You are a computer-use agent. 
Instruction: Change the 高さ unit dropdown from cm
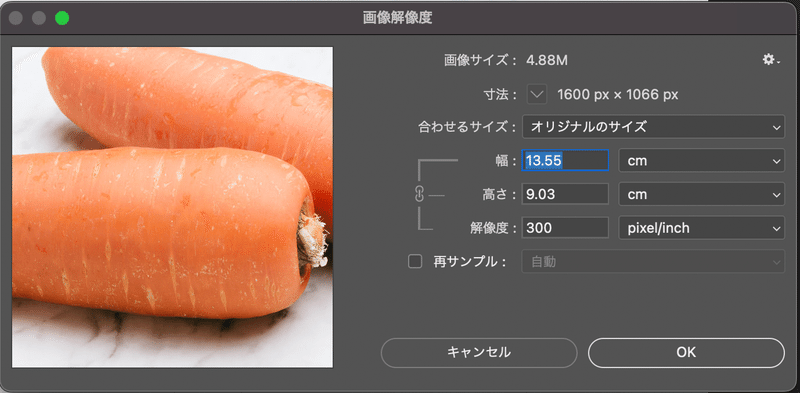coord(702,194)
